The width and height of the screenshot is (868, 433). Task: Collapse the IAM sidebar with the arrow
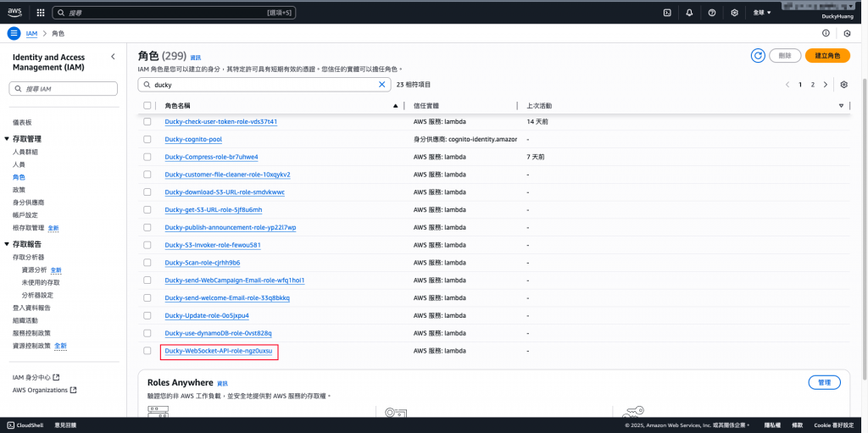click(113, 57)
